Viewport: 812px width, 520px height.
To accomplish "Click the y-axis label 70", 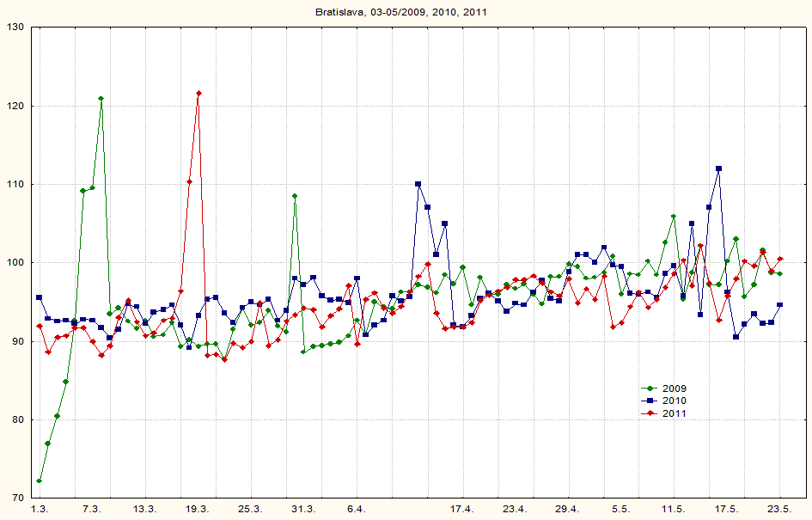I will click(17, 498).
